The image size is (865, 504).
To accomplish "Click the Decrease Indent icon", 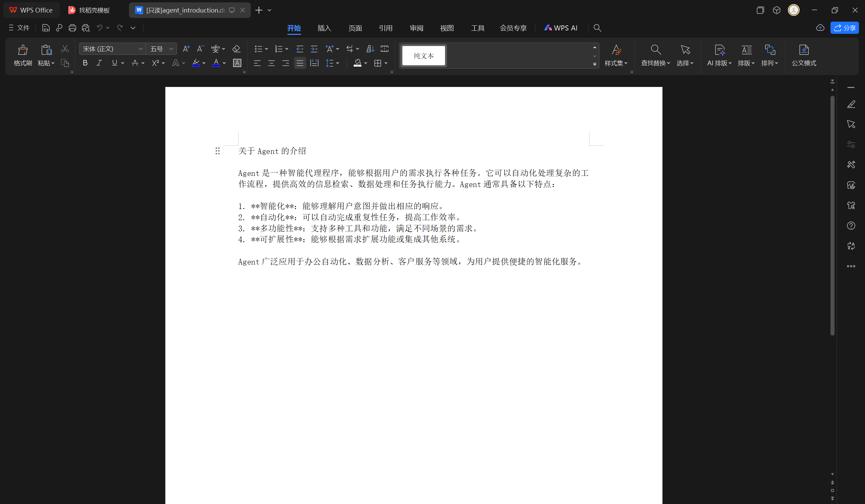I will pos(300,49).
